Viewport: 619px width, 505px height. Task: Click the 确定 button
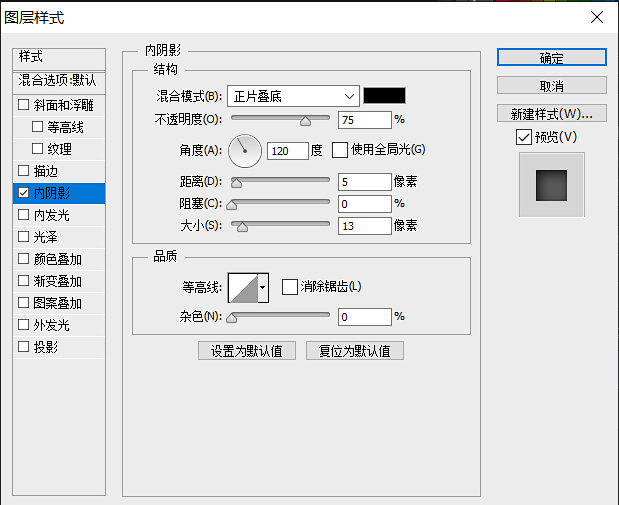551,57
